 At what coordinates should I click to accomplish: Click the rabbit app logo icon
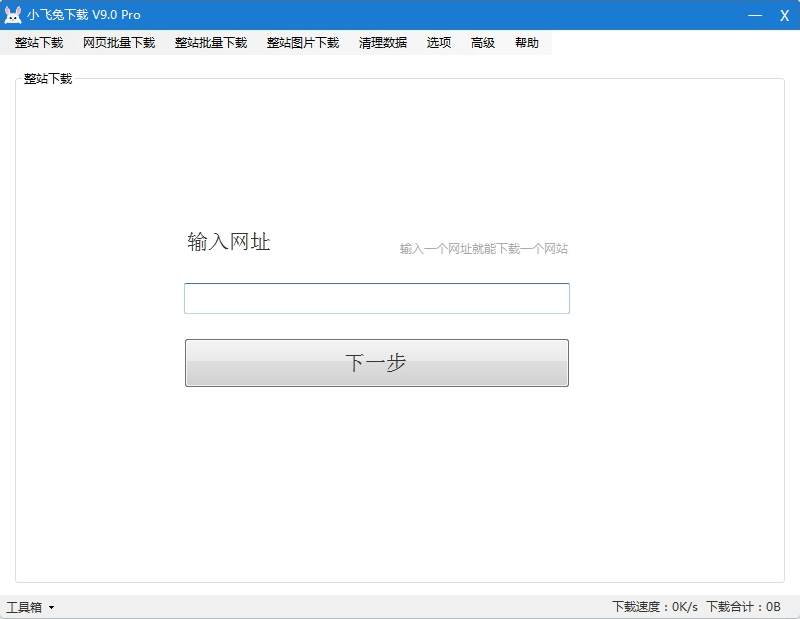[x=13, y=15]
